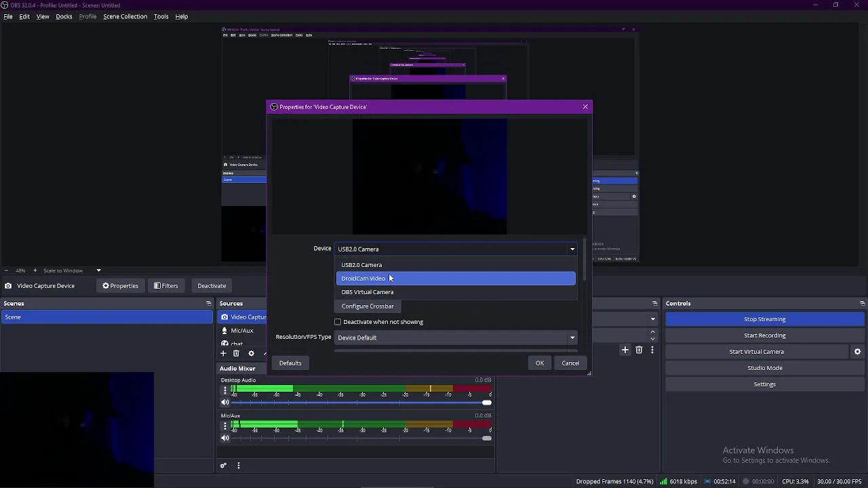Click Stop Streaming in Controls
This screenshot has height=488, width=868.
(x=765, y=319)
